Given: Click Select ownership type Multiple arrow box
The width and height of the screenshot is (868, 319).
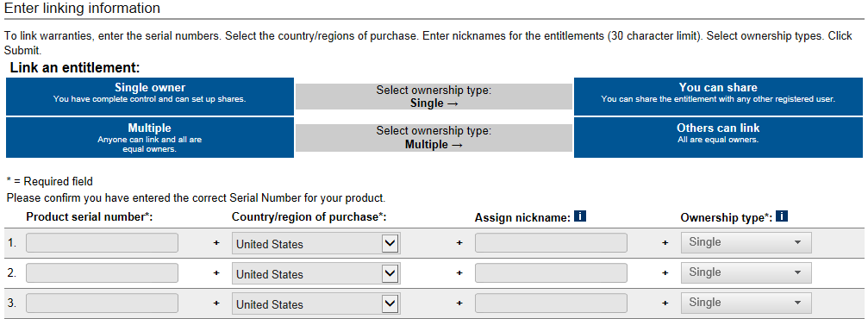Looking at the screenshot, I should (x=434, y=138).
